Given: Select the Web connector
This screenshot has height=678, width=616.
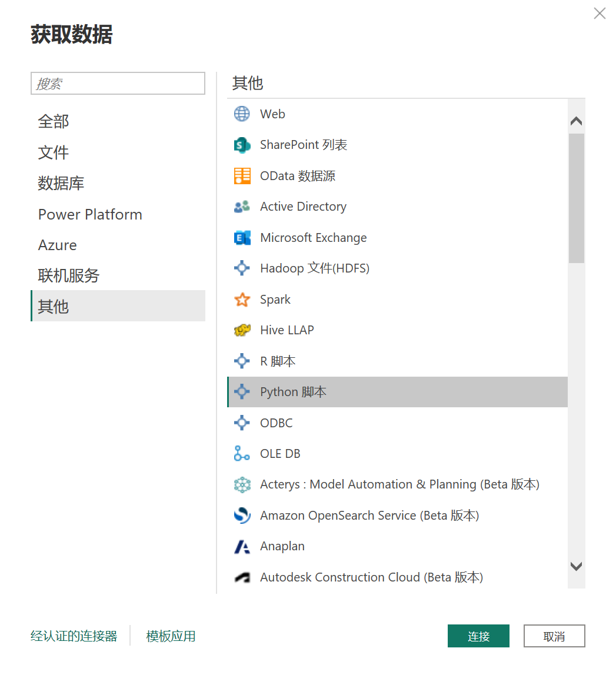Looking at the screenshot, I should coord(272,114).
